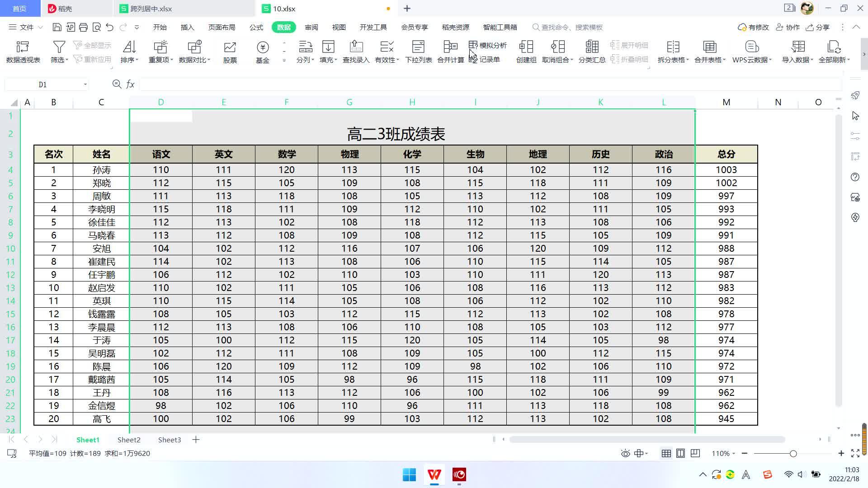Click the 分享 share button

click(x=818, y=27)
